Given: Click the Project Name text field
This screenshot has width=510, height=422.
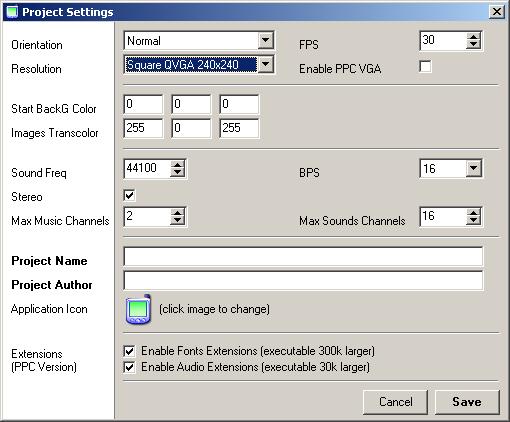Looking at the screenshot, I should coord(303,256).
